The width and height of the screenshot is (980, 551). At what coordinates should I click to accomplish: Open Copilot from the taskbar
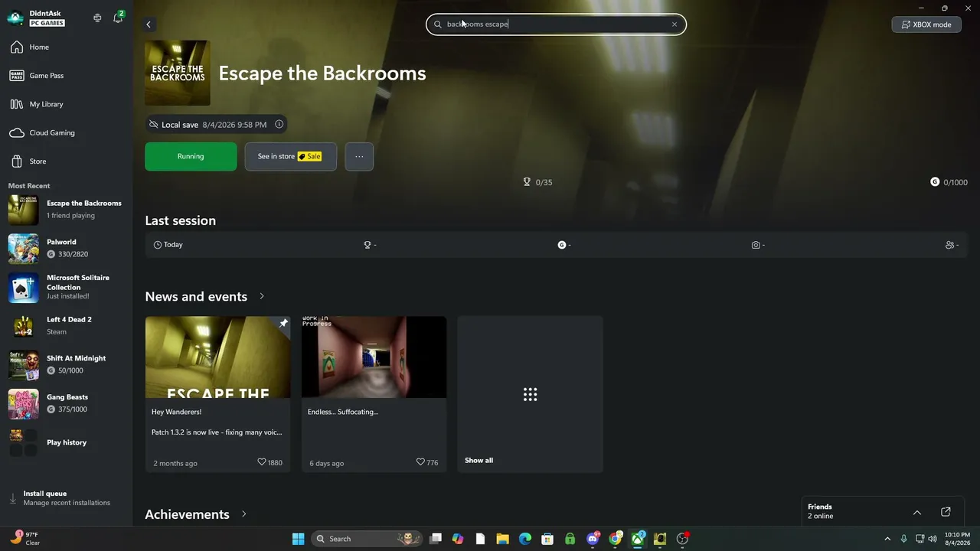coord(458,539)
